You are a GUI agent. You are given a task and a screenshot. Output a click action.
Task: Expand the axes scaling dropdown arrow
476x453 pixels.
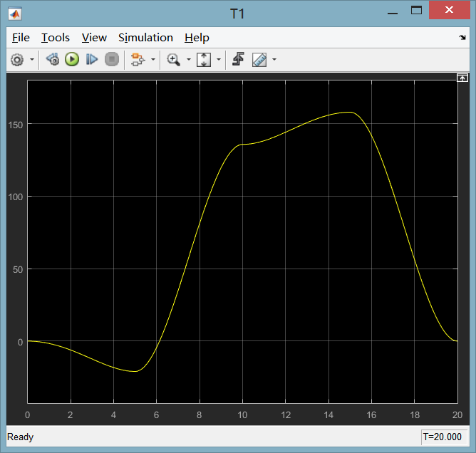click(219, 59)
